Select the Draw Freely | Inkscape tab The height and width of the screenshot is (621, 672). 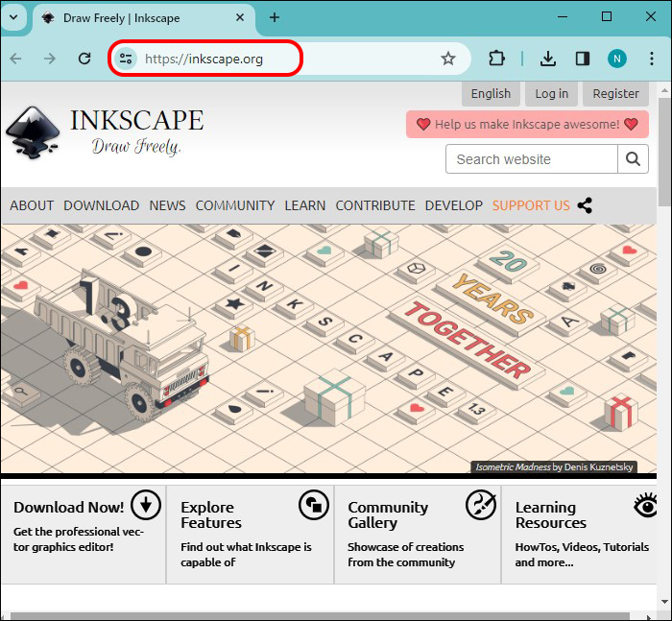point(143,18)
